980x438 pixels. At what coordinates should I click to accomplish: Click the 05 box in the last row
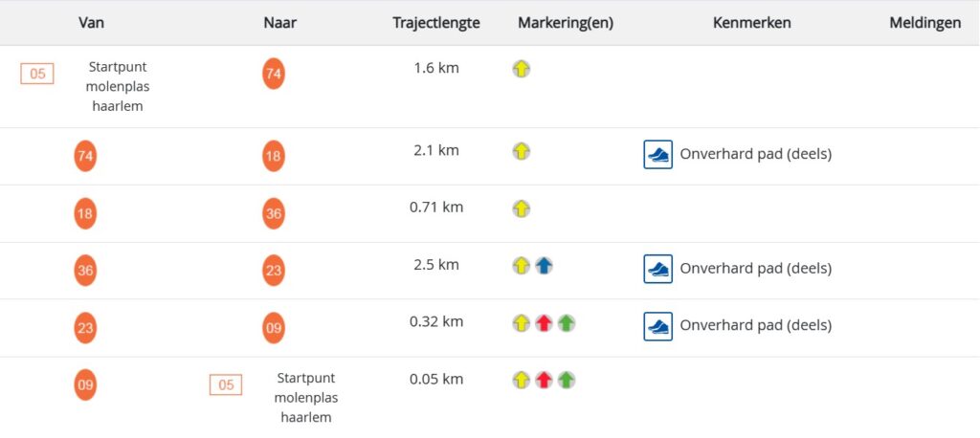click(x=226, y=384)
